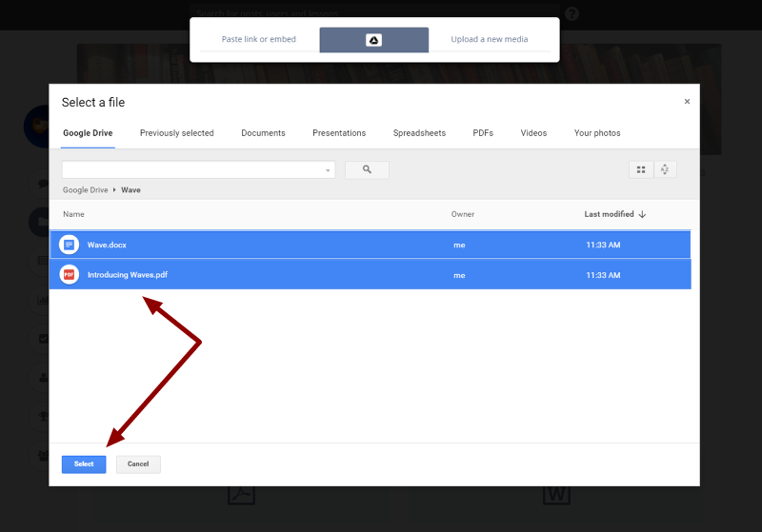Screen dimensions: 762x532
Task: Select the Introducing Waves.pdf file name
Action: click(128, 275)
